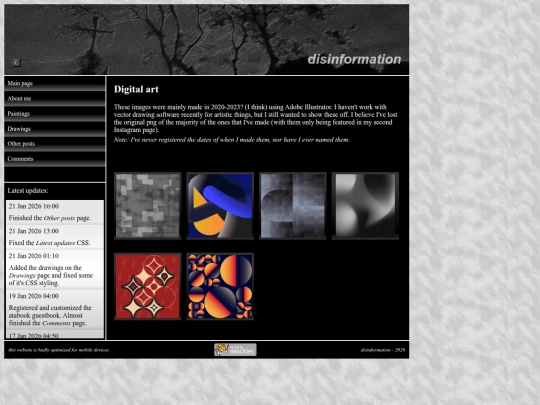The image size is (540, 405).
Task: Open the Drawings section
Action: (55, 129)
